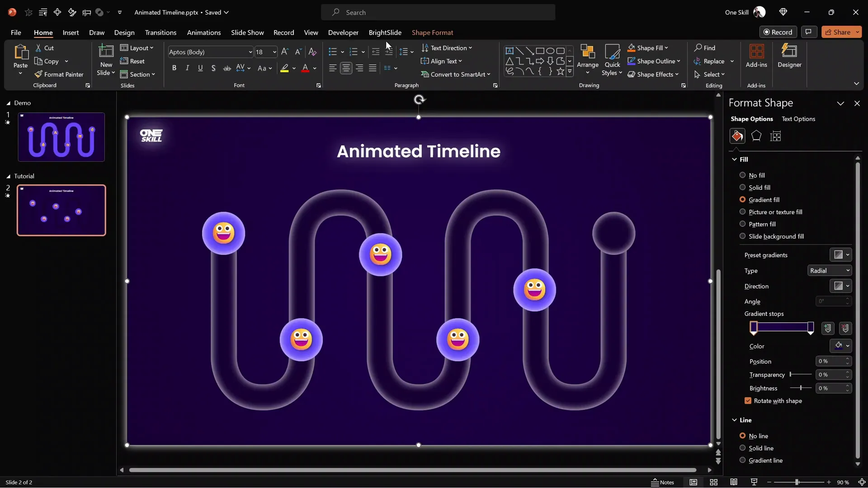Viewport: 868px width, 488px height.
Task: Start slide show from status bar
Action: 754,483
